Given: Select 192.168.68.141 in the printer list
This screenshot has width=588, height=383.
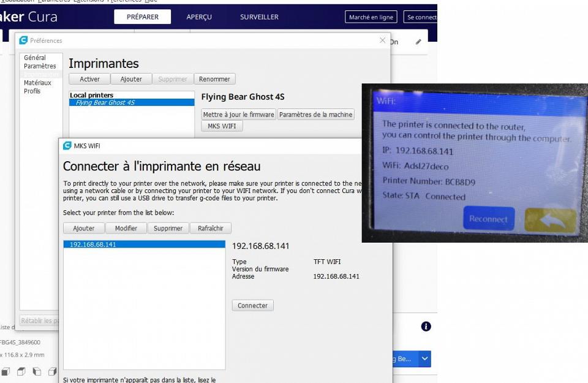Looking at the screenshot, I should (145, 245).
